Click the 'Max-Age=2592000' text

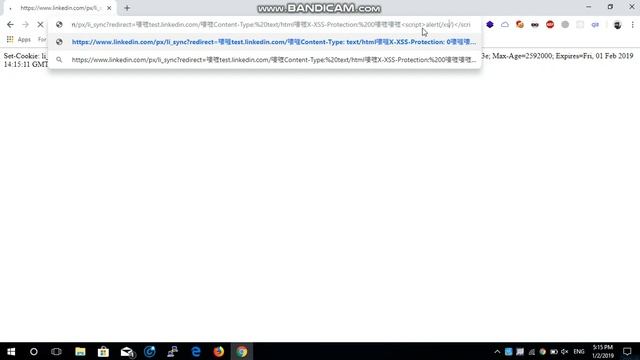[523, 56]
